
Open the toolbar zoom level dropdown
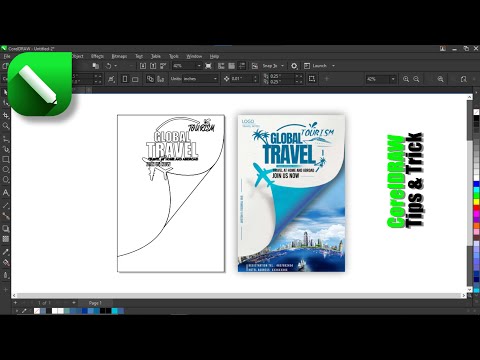click(x=199, y=66)
